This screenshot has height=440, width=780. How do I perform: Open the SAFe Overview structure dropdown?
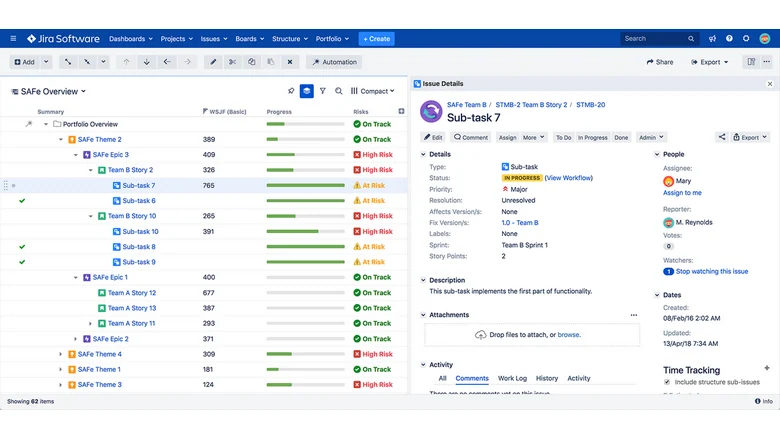click(49, 91)
